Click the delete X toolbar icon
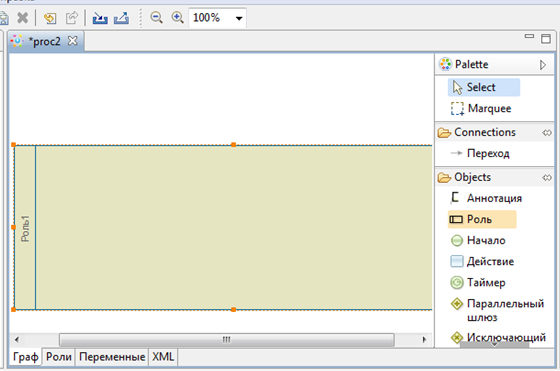Image resolution: width=560 pixels, height=371 pixels. [22, 17]
